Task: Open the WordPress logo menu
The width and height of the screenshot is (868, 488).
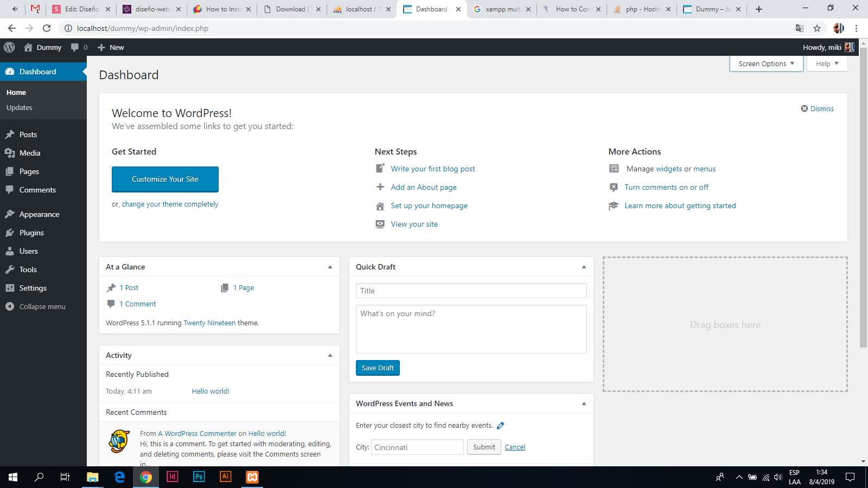Action: click(9, 47)
